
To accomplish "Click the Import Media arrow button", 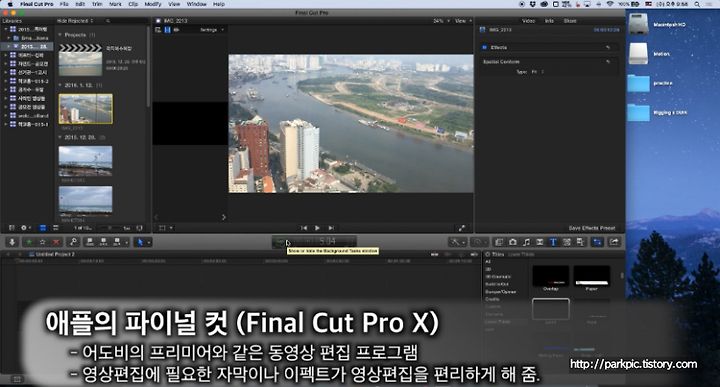I will point(12,242).
